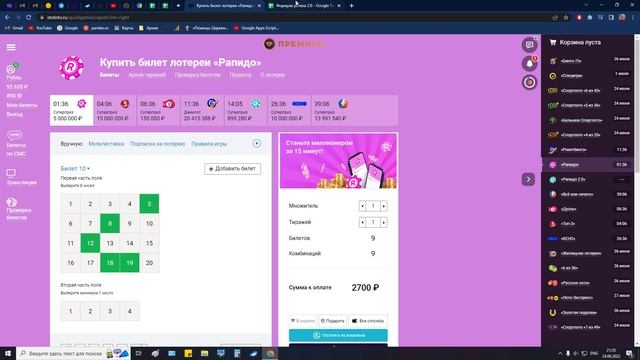Click the Множитель value input field

coord(373,206)
